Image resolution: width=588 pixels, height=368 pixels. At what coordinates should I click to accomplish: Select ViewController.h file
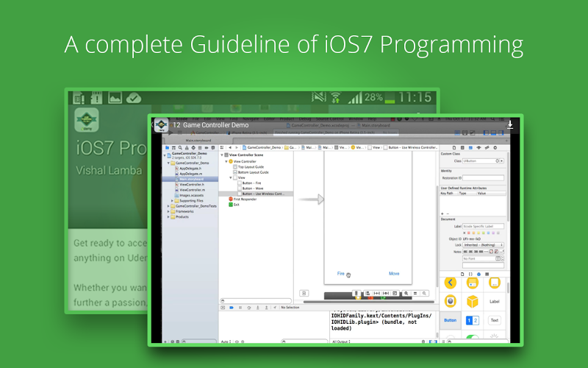tap(192, 185)
